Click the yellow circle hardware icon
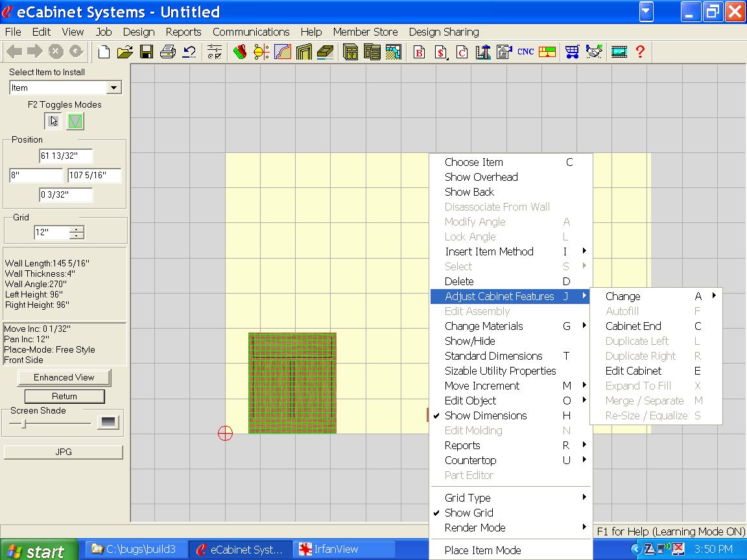Screen dimensions: 747x560 point(261,51)
